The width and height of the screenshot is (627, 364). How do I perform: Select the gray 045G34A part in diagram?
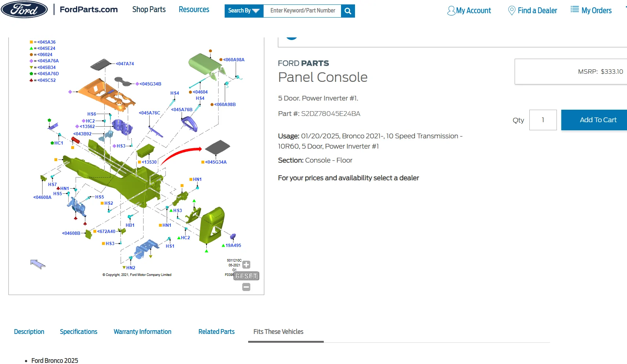[217, 147]
